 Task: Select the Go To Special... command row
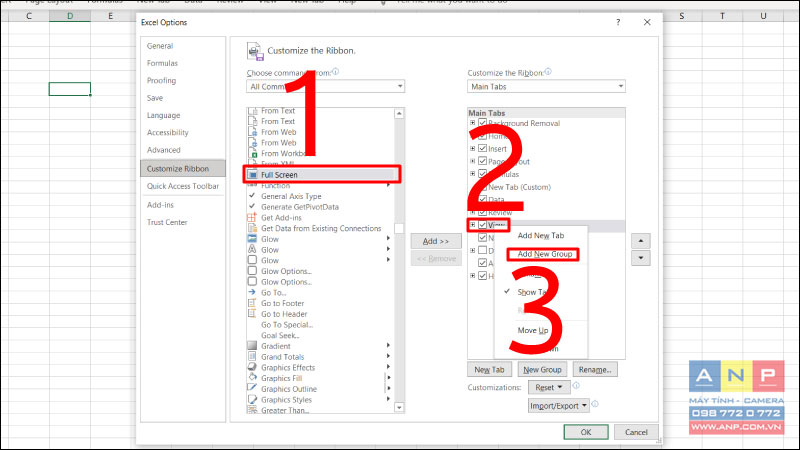coord(320,324)
